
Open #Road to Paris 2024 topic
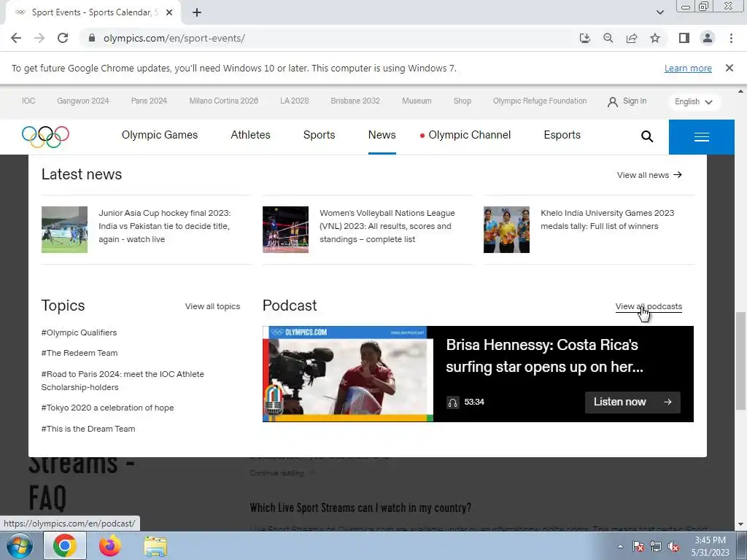(123, 381)
